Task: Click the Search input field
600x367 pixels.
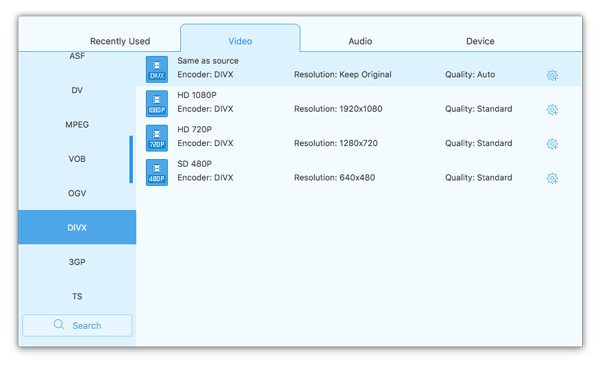Action: tap(77, 325)
